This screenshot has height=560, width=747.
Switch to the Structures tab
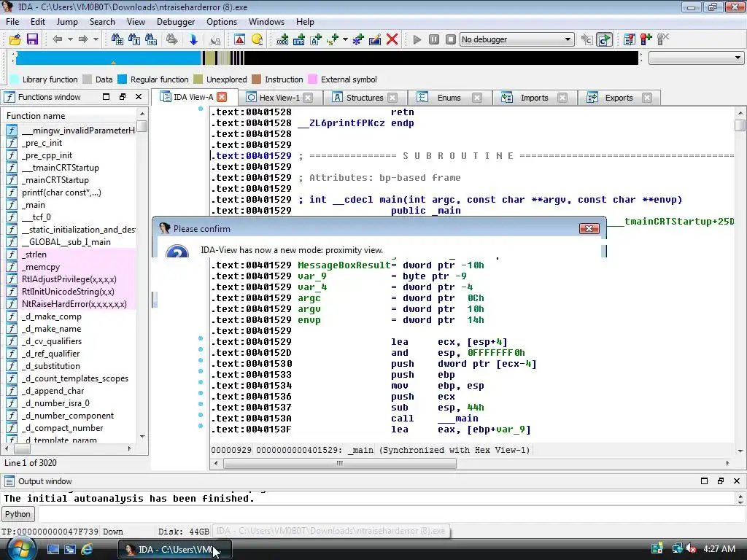(x=365, y=98)
